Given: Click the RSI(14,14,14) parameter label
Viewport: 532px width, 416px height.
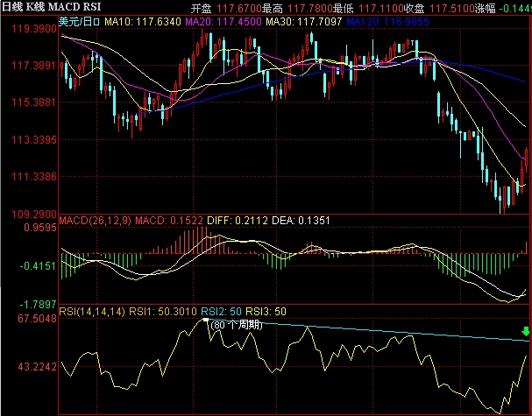Looking at the screenshot, I should (x=92, y=312).
